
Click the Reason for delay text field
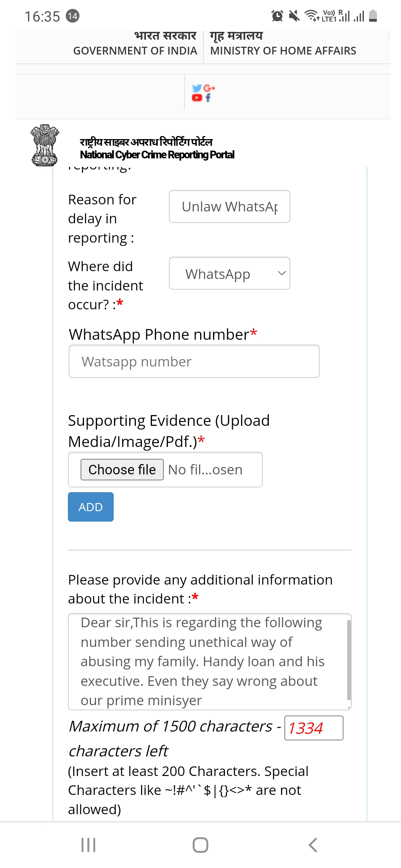click(229, 207)
